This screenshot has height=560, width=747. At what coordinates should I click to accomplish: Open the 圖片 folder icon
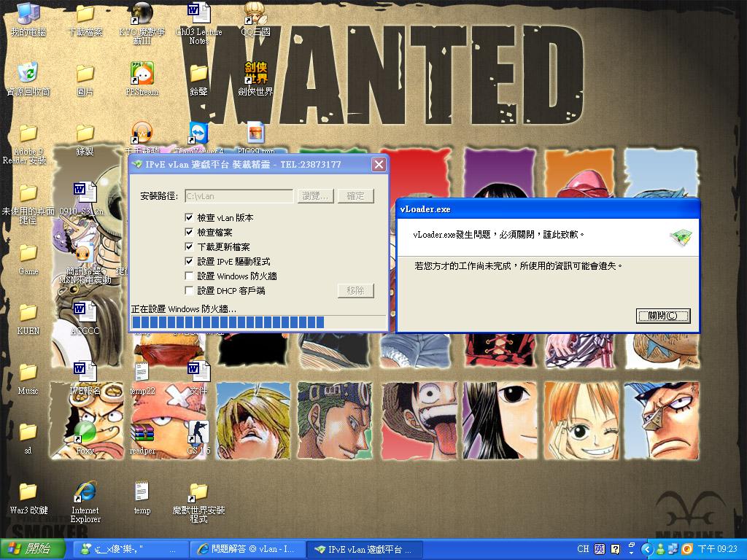tap(85, 79)
